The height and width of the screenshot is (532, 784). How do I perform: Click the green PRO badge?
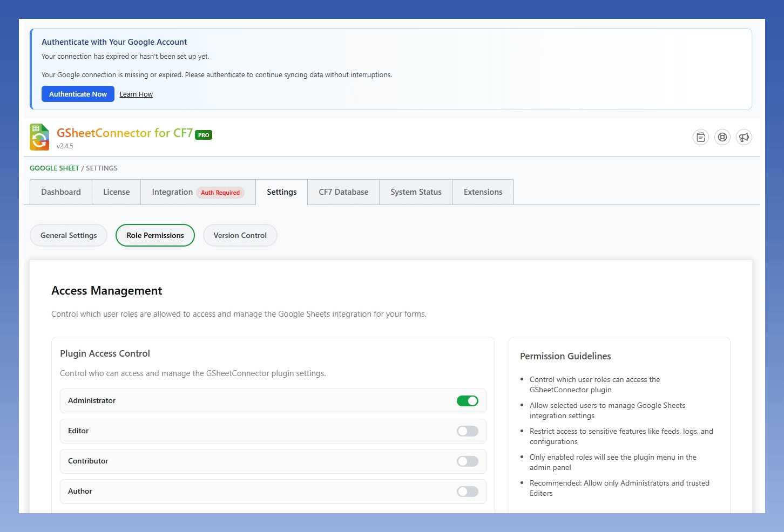click(204, 135)
